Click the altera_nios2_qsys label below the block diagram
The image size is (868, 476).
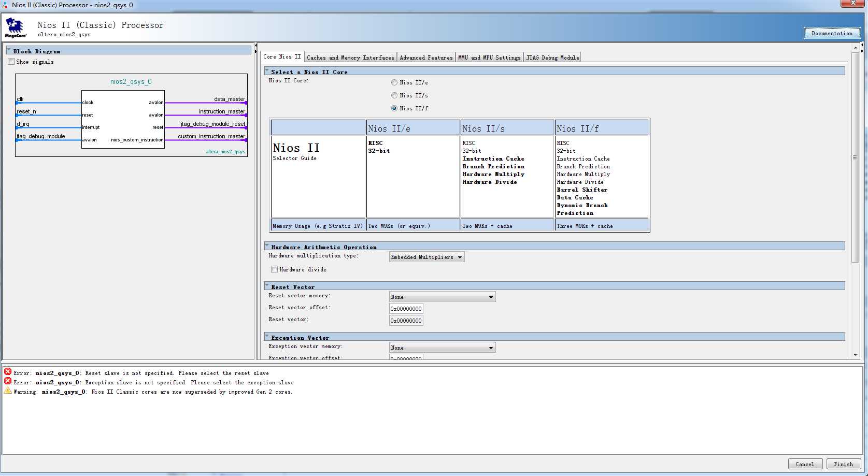click(225, 152)
